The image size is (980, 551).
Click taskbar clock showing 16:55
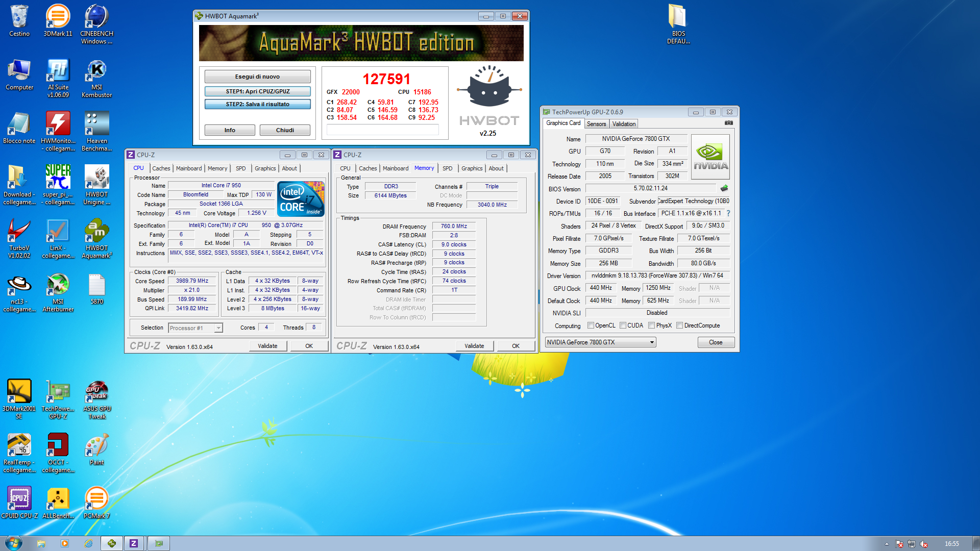coord(951,544)
